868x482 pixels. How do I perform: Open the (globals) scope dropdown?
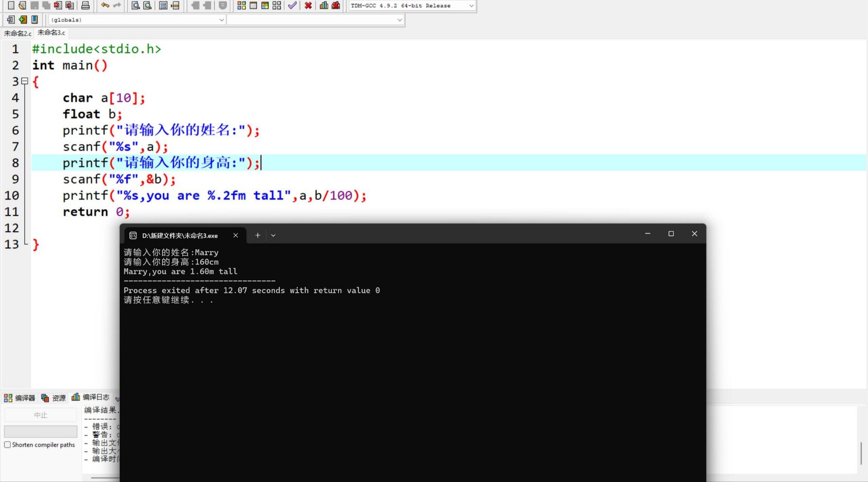pyautogui.click(x=137, y=20)
